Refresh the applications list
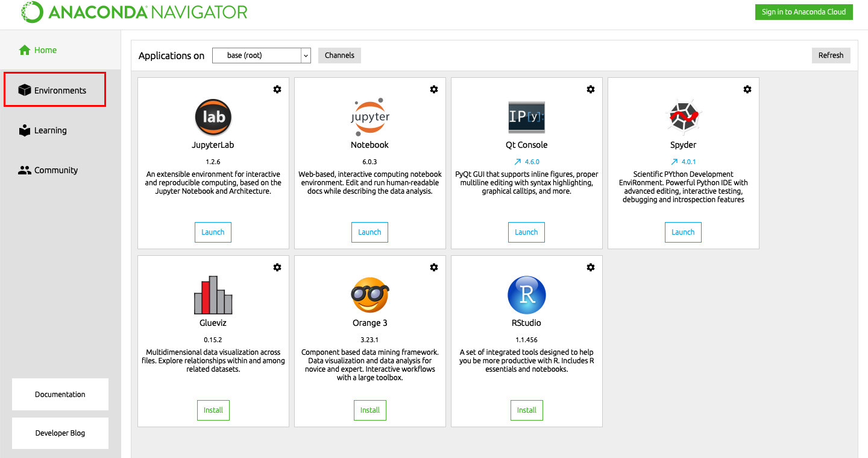Image resolution: width=868 pixels, height=458 pixels. coord(831,56)
